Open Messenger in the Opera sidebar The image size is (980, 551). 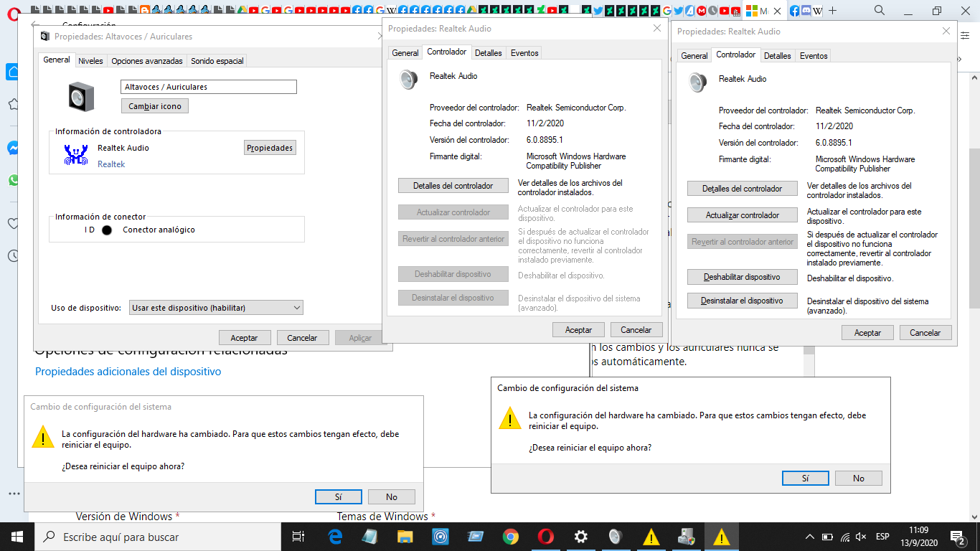click(x=14, y=149)
